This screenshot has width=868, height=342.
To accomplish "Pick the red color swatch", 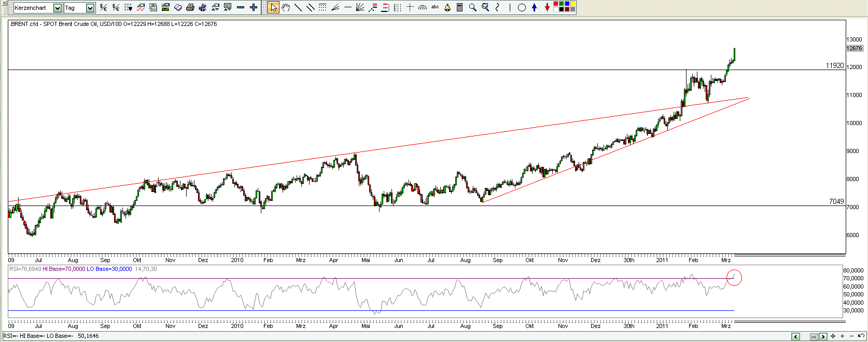I will tap(555, 4).
